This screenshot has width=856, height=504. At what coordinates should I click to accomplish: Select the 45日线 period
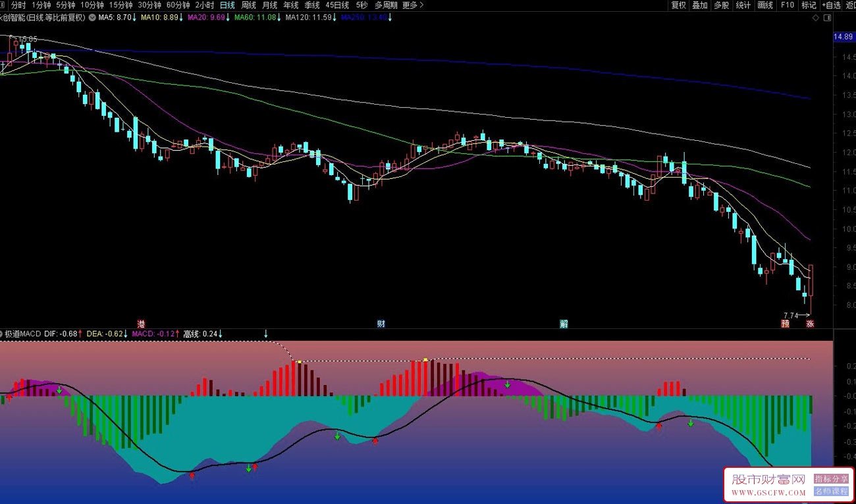337,5
